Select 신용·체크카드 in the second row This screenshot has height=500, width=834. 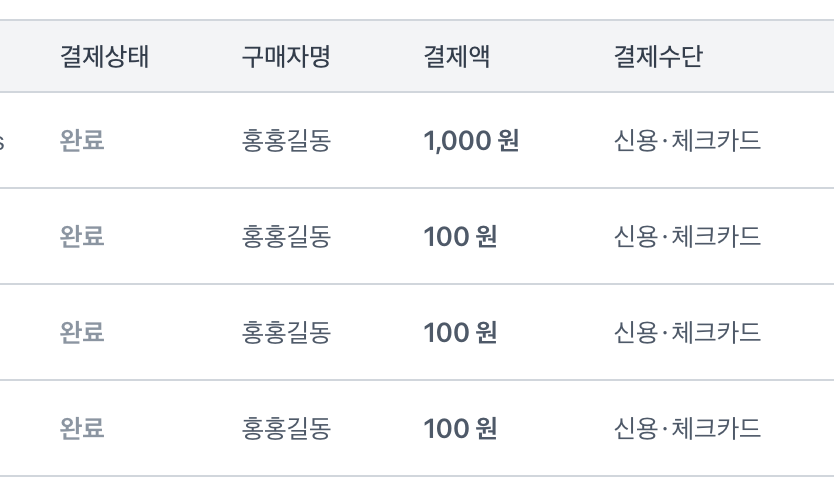(x=687, y=237)
